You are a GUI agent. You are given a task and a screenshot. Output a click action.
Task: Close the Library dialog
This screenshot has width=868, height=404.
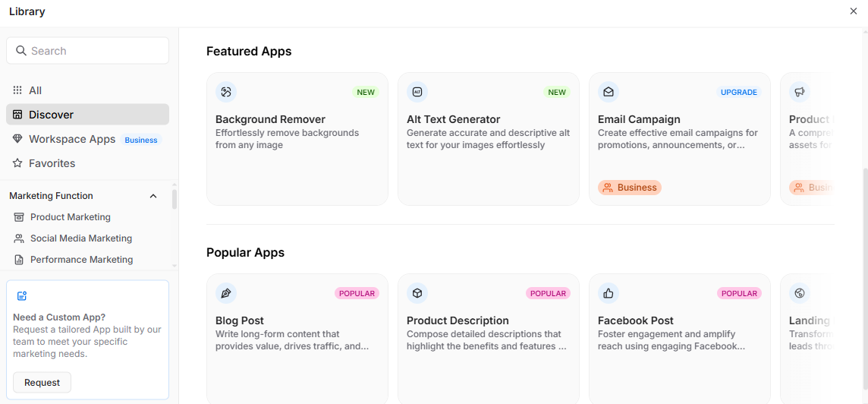pos(854,11)
